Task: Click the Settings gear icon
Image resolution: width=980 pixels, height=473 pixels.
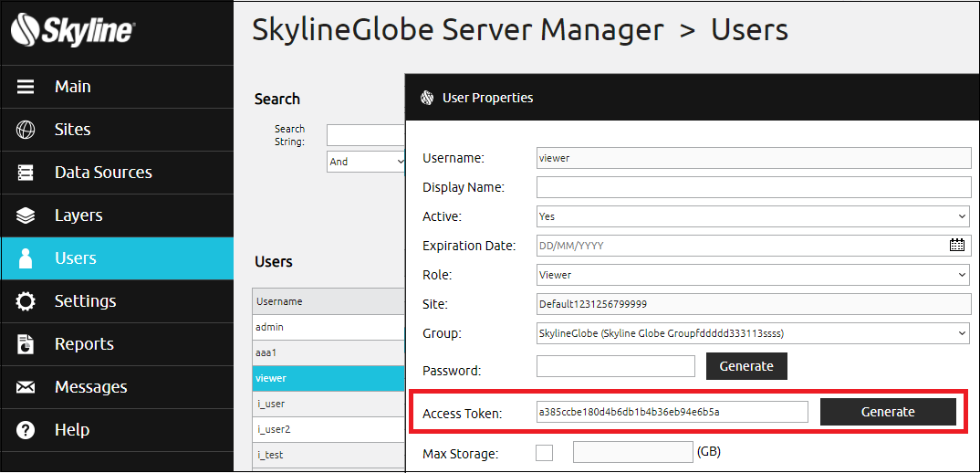Action: coord(26,301)
